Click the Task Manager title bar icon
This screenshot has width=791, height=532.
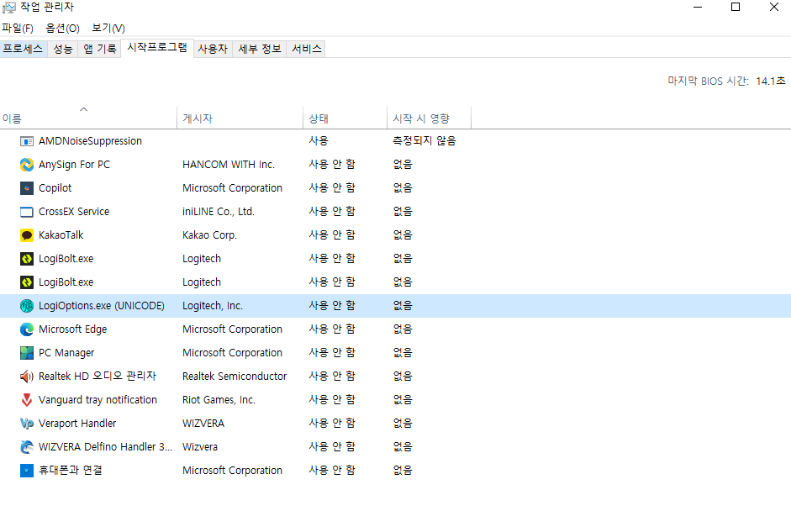(x=9, y=8)
